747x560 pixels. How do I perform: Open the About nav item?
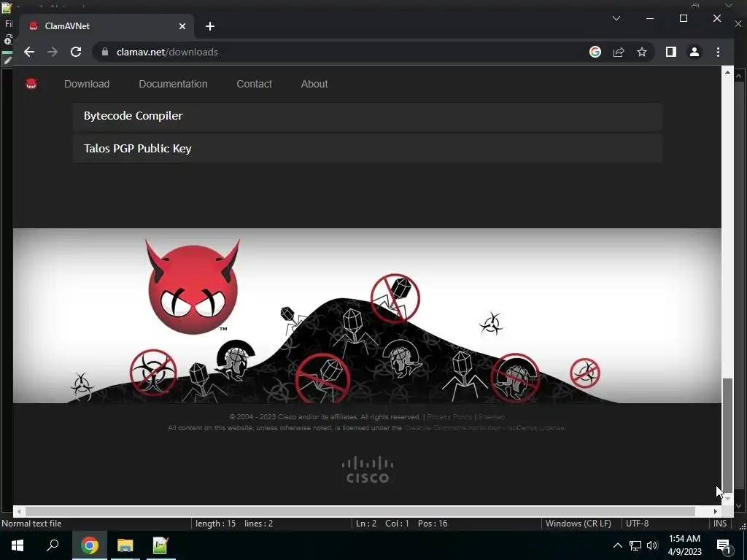click(x=314, y=84)
